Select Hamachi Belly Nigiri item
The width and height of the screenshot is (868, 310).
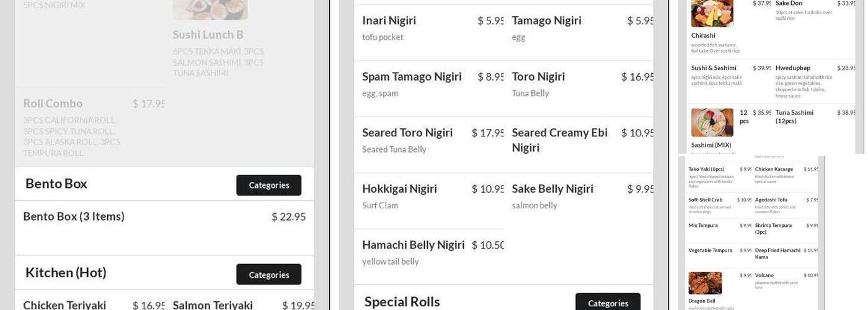click(x=413, y=245)
